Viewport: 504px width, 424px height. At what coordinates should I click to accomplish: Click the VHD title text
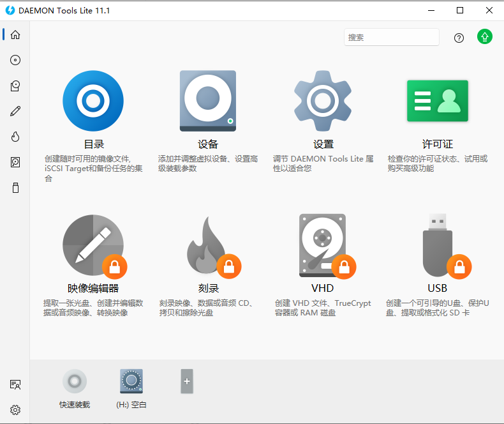322,288
